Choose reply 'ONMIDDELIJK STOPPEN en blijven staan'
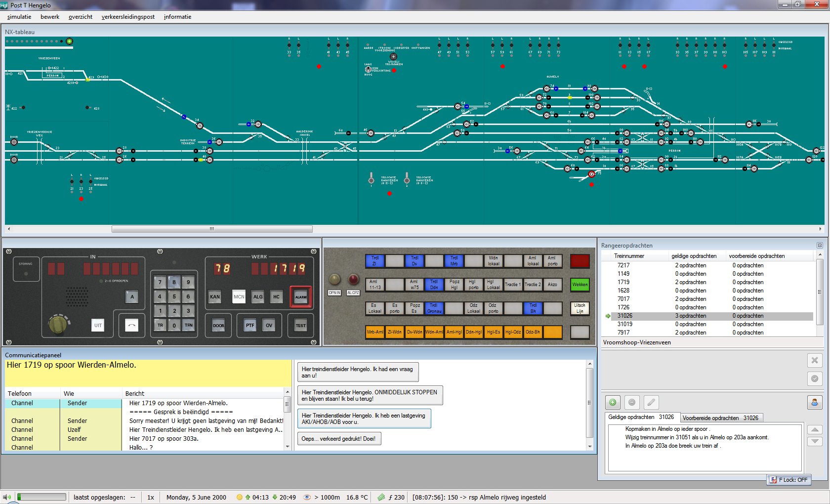 (370, 395)
